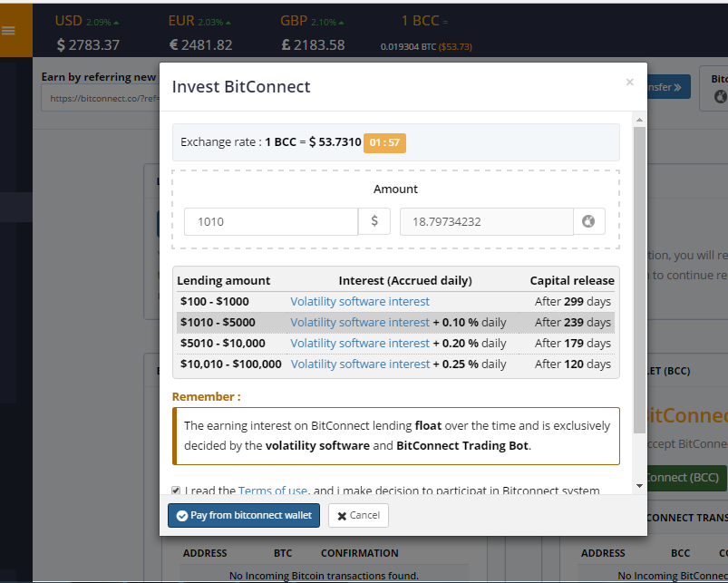Open Volatility software interest link in $10,010 - $100,000 row
728x583 pixels.
360,364
